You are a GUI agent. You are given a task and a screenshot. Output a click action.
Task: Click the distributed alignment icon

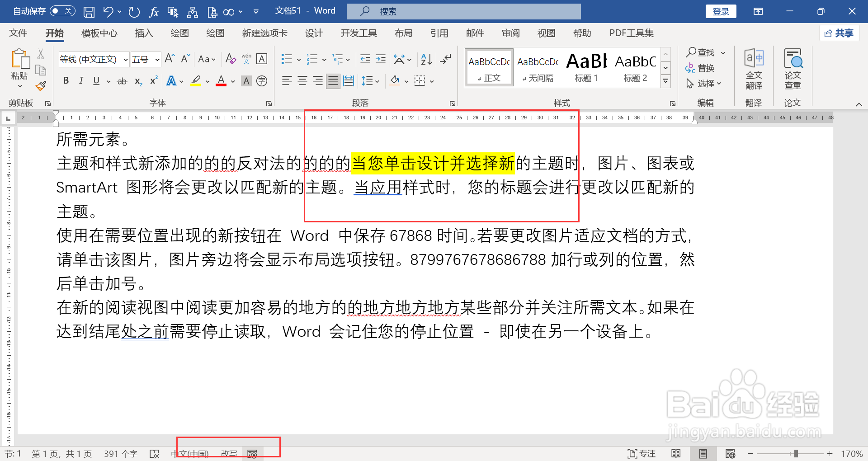tap(349, 81)
